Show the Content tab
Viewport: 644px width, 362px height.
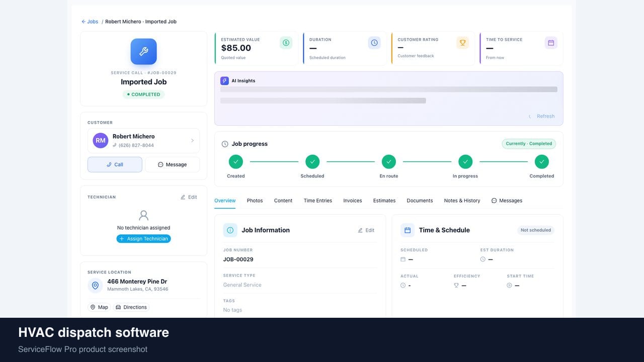pos(283,201)
